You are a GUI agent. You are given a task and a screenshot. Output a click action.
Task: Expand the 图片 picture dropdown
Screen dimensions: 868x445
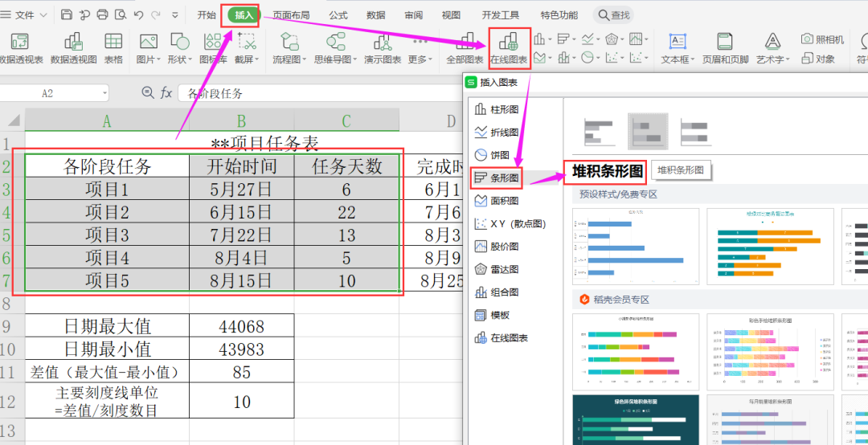pyautogui.click(x=159, y=59)
